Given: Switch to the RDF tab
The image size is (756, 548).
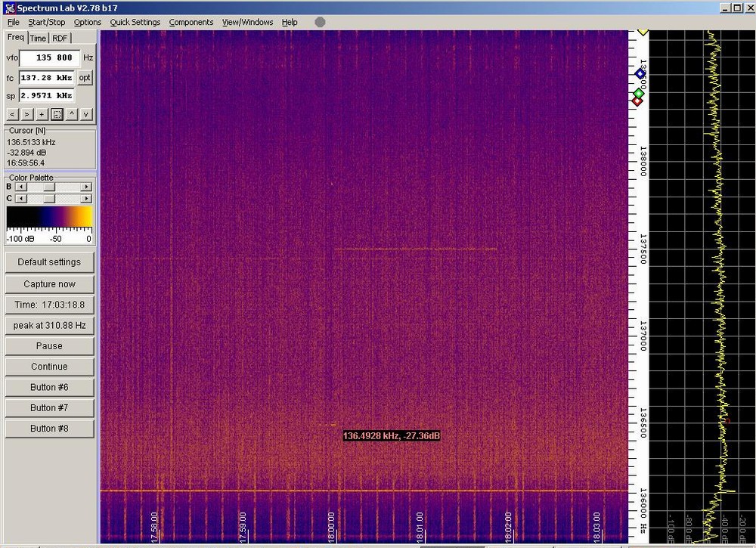Looking at the screenshot, I should (x=60, y=39).
